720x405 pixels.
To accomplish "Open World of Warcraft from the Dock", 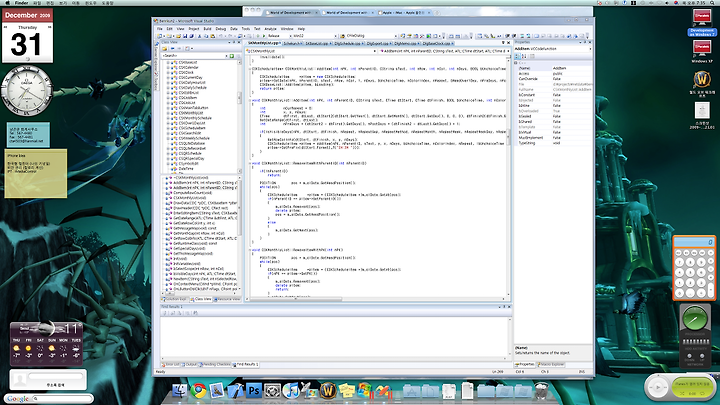I will (x=328, y=390).
